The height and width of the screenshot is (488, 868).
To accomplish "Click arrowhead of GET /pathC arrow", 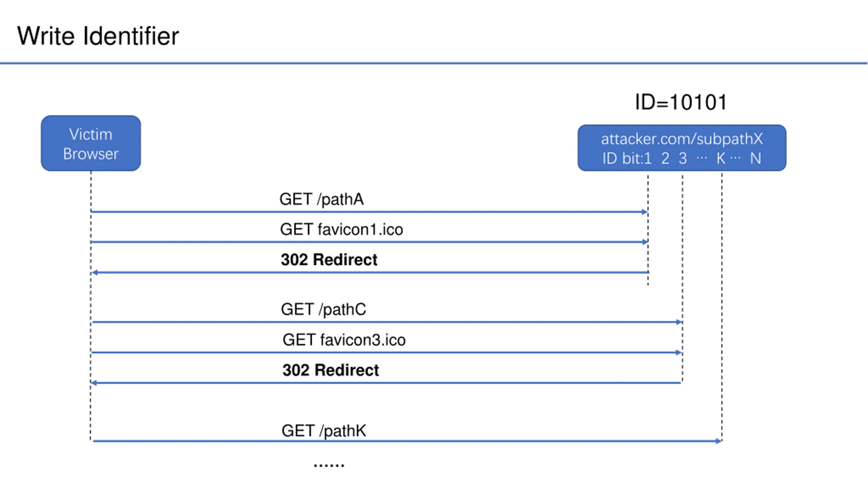I will (679, 322).
